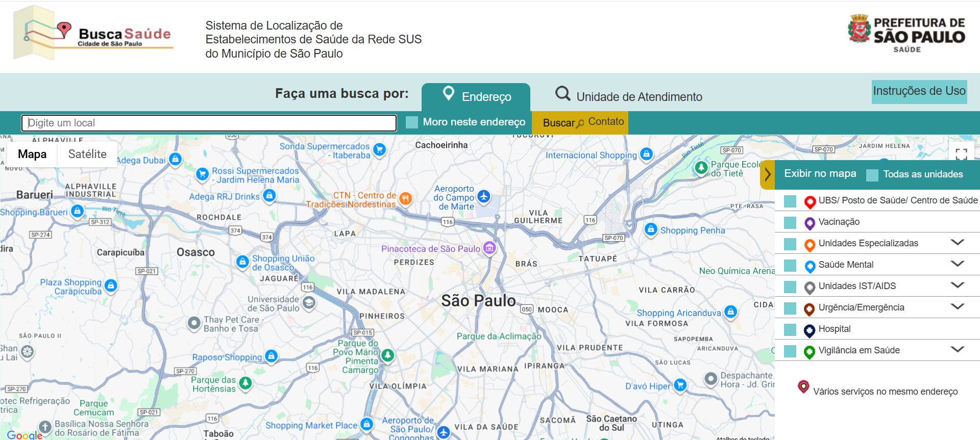Click the Parque das Hortênsias marker
This screenshot has width=980, height=440.
click(x=246, y=383)
